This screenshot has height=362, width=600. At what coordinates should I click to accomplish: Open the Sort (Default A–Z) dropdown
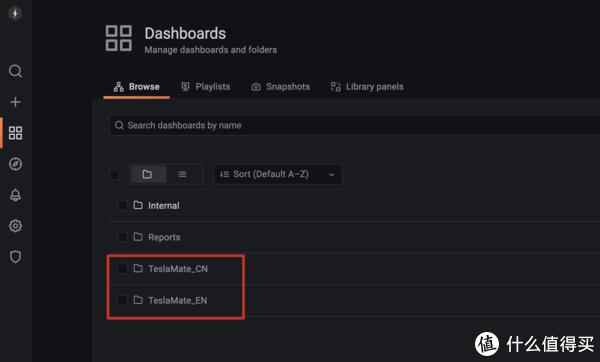click(x=278, y=174)
